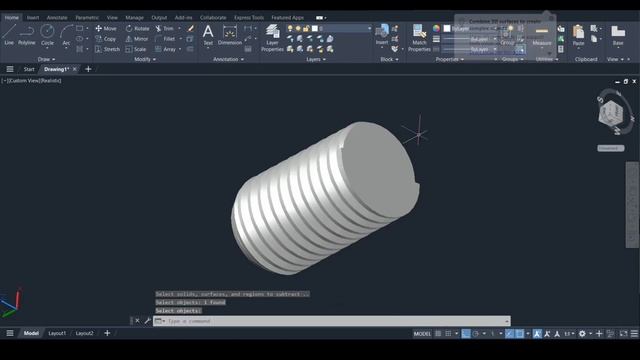Create new drawing tab with plus
The width and height of the screenshot is (640, 360).
[x=88, y=69]
